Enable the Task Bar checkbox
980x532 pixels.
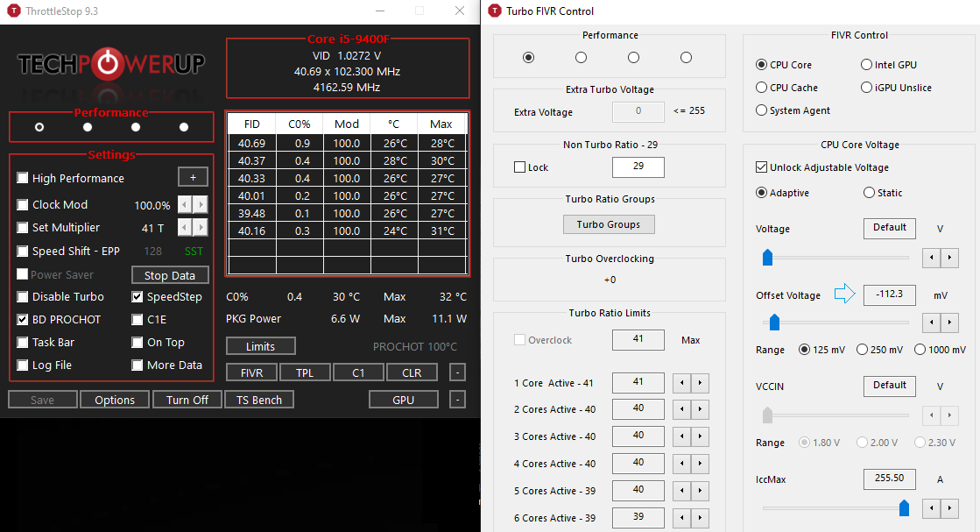23,342
